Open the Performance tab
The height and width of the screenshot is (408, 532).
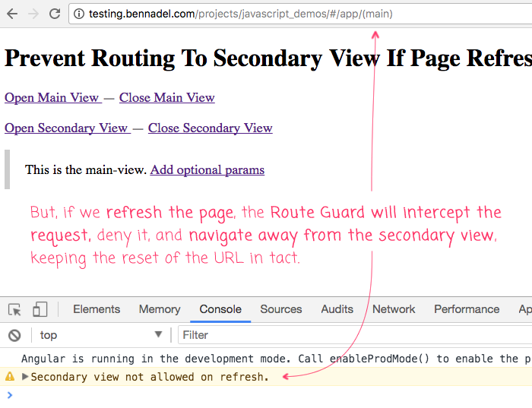(x=467, y=309)
